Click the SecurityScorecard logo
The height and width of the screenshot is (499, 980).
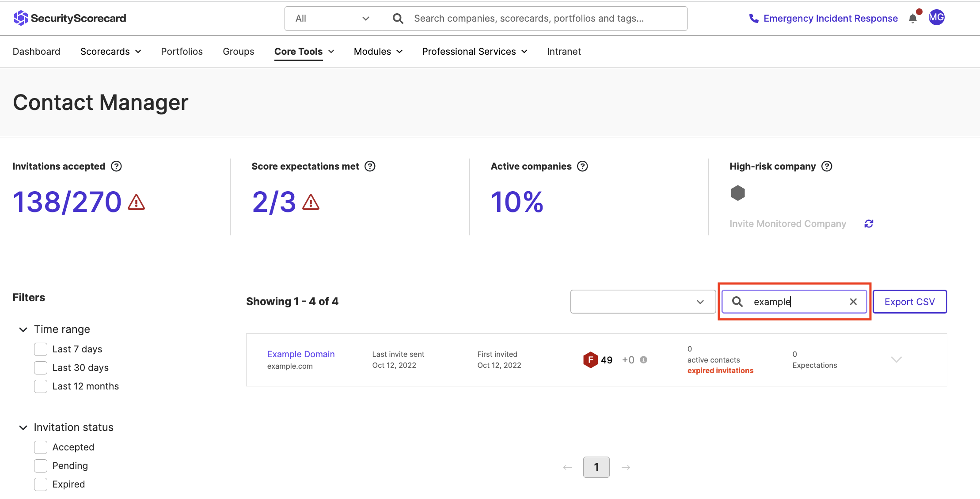pos(70,18)
